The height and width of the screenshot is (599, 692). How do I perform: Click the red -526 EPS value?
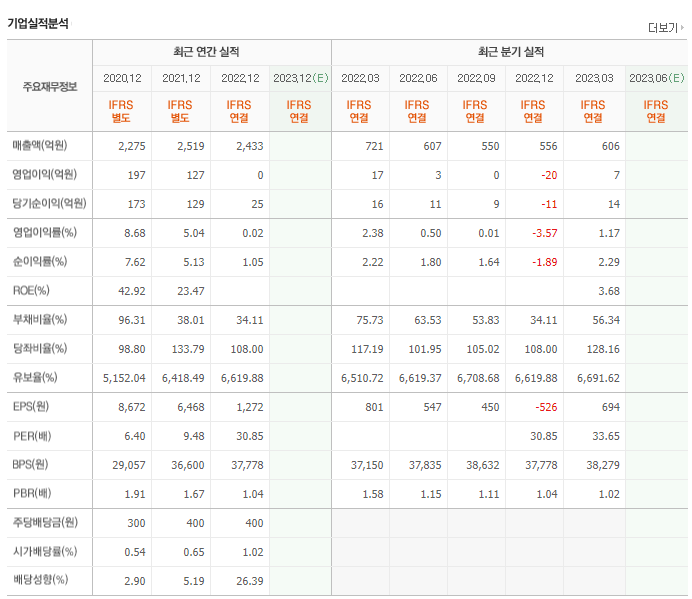546,407
